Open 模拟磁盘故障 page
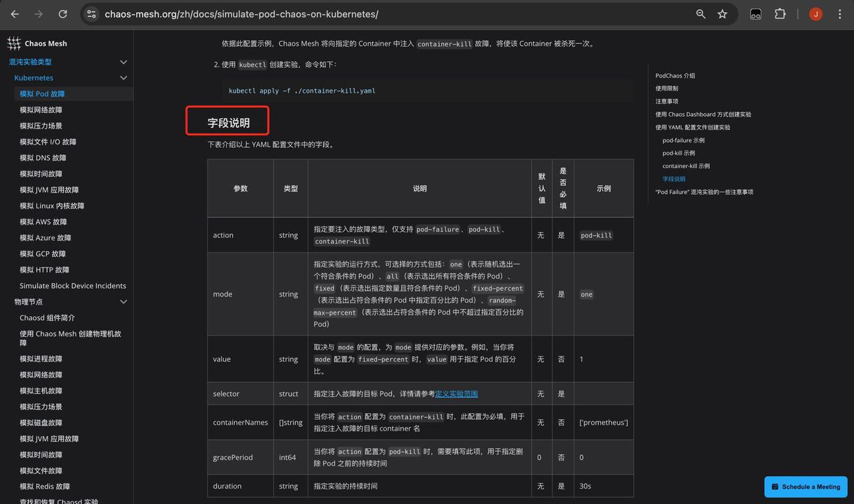Viewport: 854px width, 504px height. click(x=41, y=423)
